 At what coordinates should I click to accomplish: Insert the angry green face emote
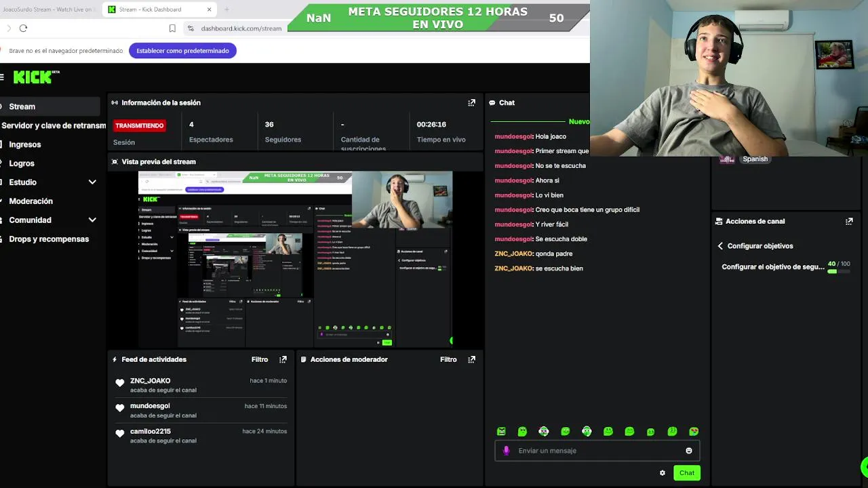(x=501, y=431)
